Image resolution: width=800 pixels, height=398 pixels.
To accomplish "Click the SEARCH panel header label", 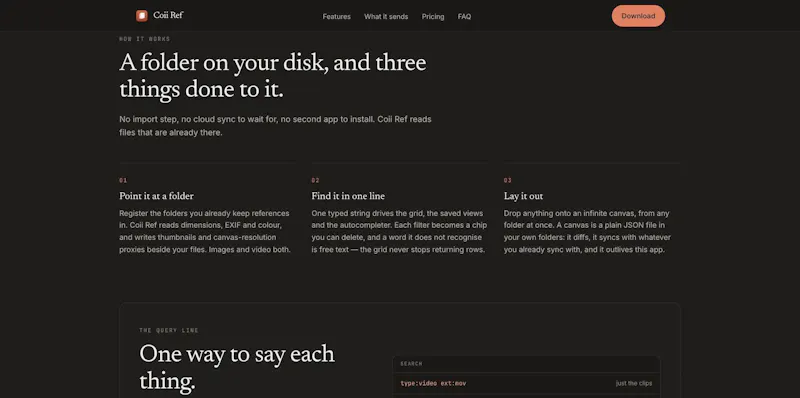I will click(411, 364).
